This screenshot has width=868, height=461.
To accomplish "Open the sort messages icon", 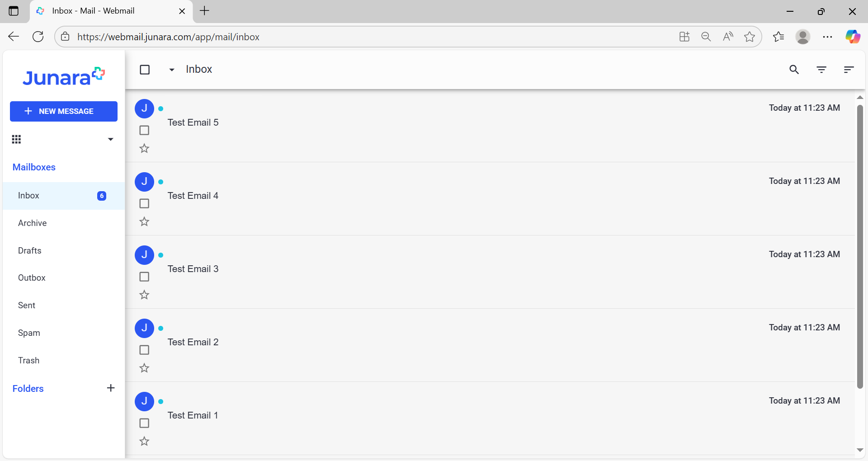I will 849,70.
